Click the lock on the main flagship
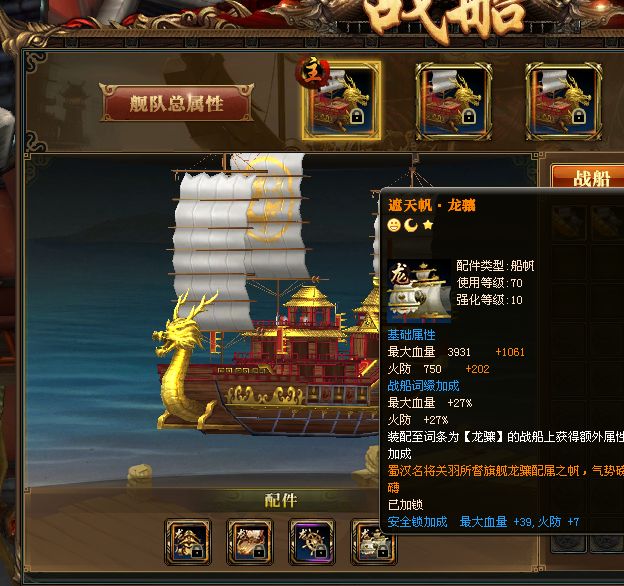 [357, 117]
